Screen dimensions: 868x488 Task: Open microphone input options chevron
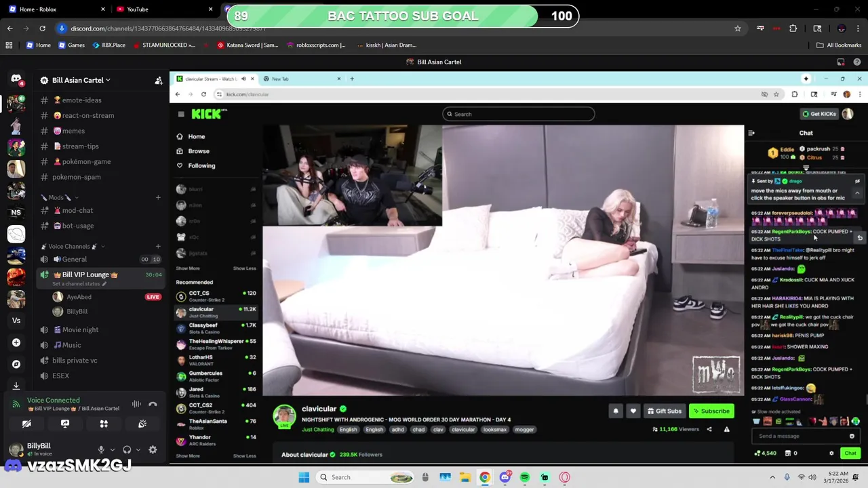[x=112, y=449]
